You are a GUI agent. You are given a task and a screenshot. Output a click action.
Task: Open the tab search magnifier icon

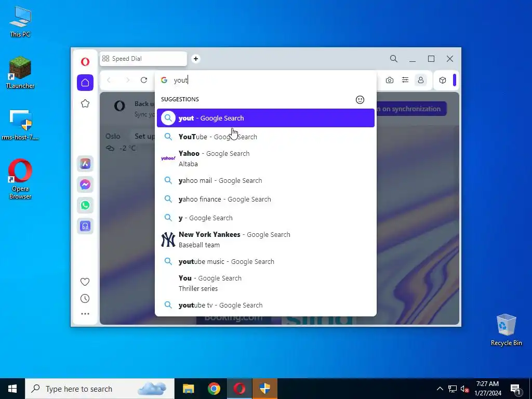(394, 59)
